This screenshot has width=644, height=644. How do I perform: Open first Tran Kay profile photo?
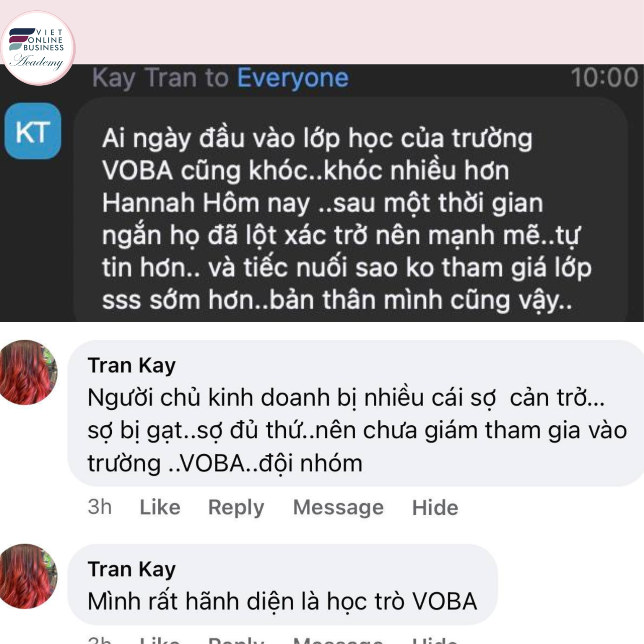(29, 373)
